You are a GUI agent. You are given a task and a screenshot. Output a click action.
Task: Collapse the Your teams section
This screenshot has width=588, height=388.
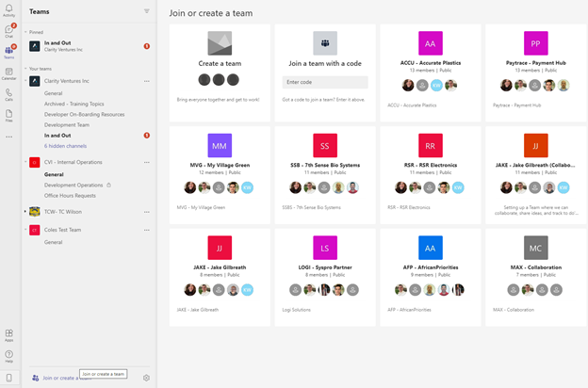pos(25,69)
